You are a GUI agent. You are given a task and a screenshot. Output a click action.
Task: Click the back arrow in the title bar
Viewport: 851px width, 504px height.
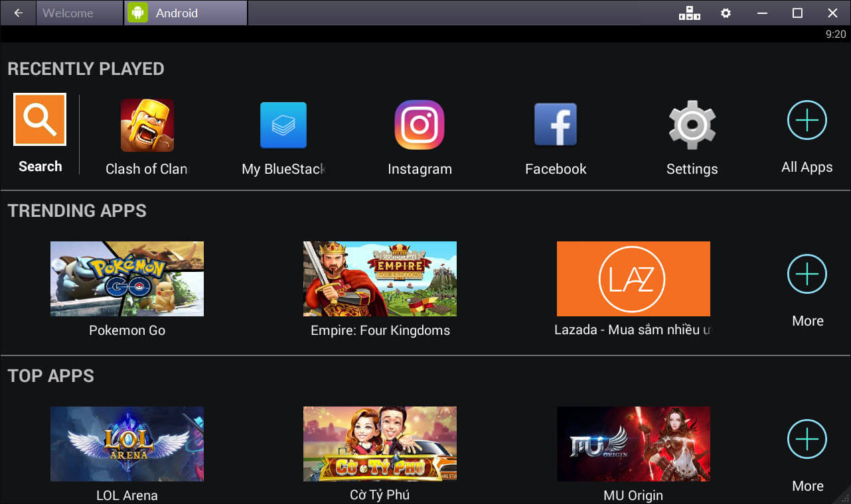19,13
